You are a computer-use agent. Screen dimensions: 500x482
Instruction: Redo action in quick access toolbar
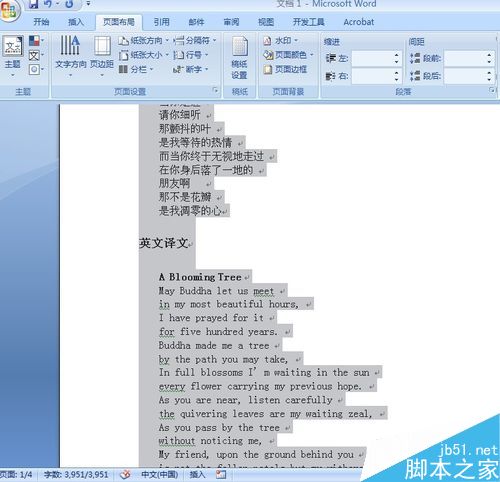(x=69, y=4)
